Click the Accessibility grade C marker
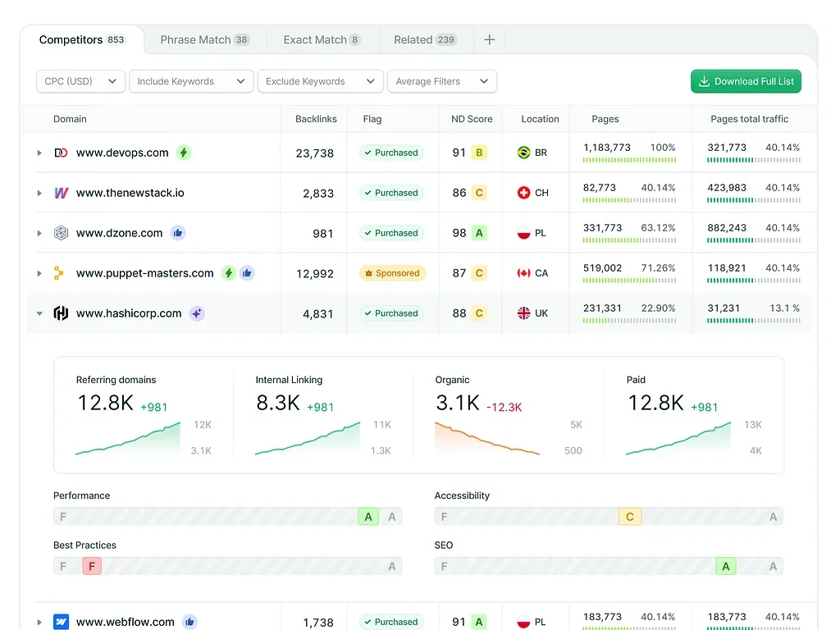Screen dimensions: 840x630 coord(630,517)
